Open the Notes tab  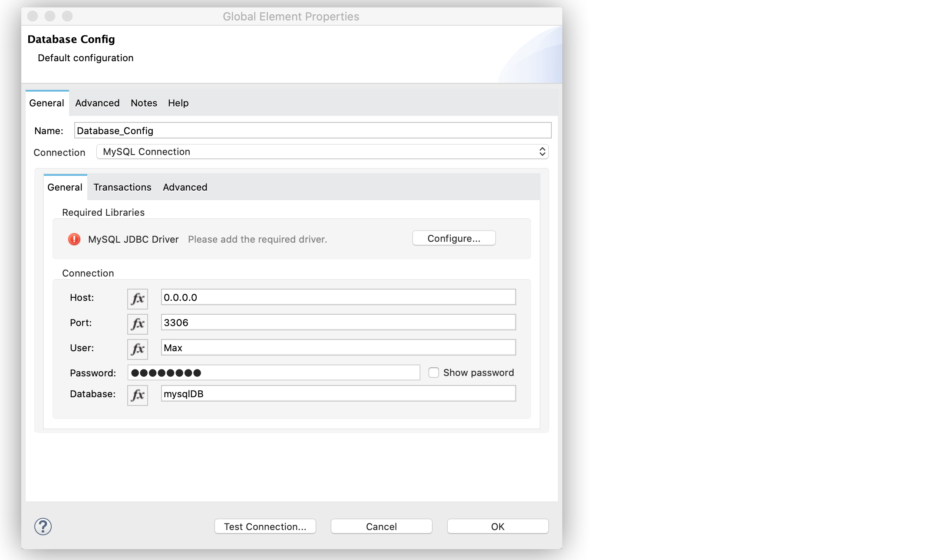pos(143,103)
